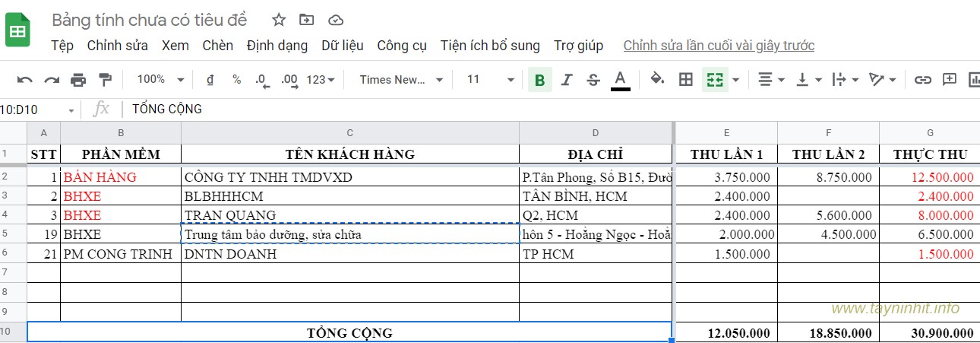Click the Merge cells button
980x343 pixels.
(714, 80)
